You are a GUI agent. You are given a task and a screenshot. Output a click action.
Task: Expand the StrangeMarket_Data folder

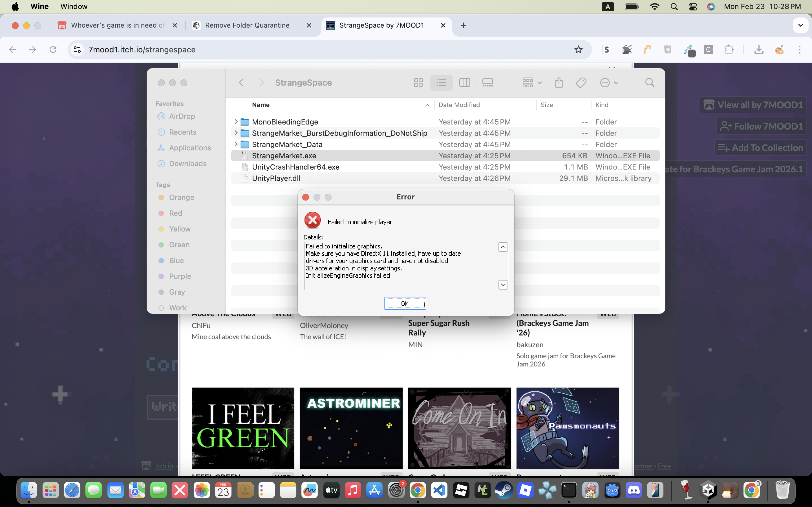coord(236,144)
